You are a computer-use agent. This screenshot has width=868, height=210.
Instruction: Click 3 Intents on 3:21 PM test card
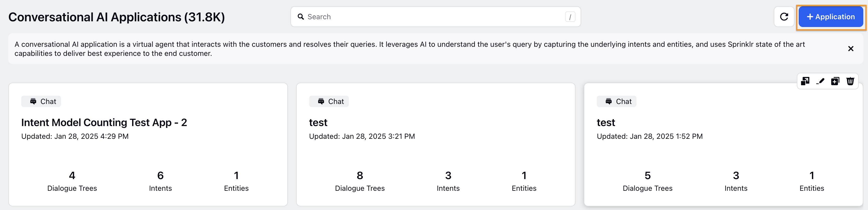coord(448,181)
